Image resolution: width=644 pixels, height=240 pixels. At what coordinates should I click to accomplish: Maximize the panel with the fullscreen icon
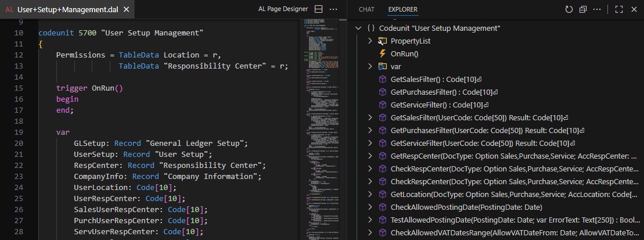click(618, 9)
